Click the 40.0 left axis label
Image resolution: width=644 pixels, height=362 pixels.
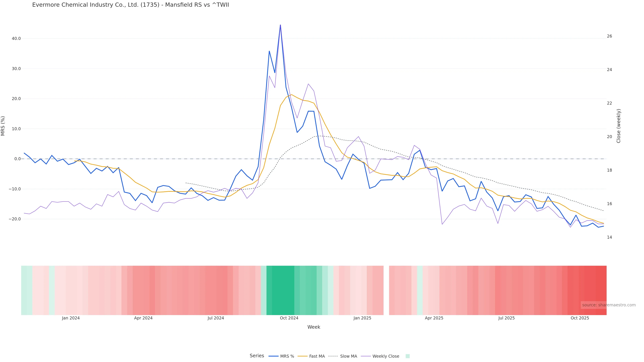point(16,39)
